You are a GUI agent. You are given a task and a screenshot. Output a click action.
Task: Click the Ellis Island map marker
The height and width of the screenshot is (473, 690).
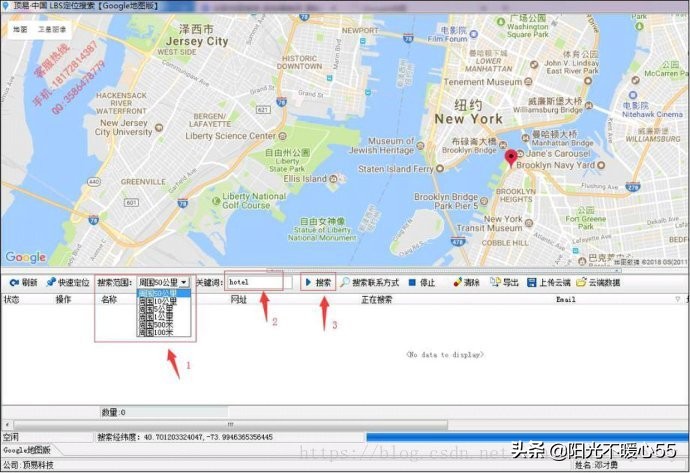click(333, 179)
